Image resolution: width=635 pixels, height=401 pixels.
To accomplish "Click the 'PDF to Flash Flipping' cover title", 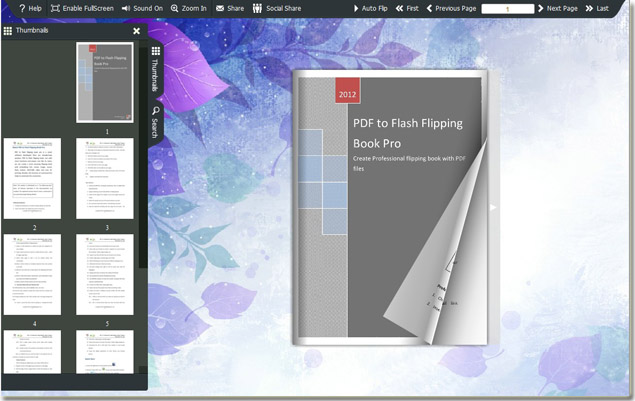I will pos(407,123).
